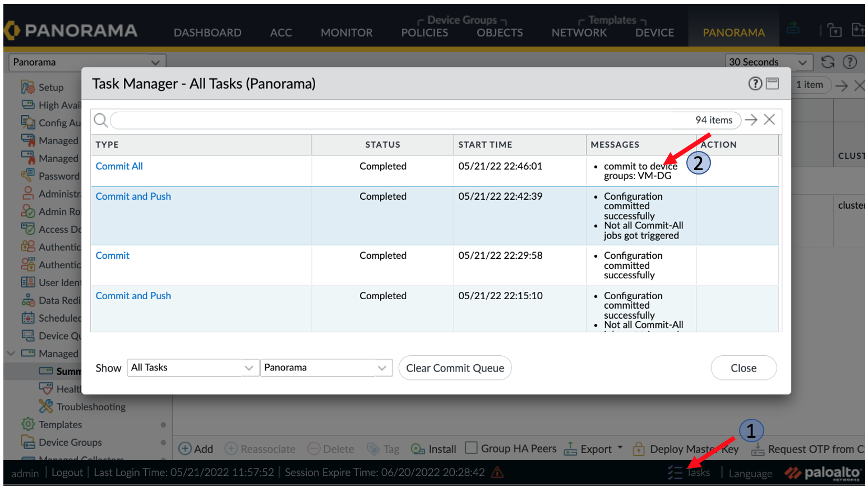
Task: Select the PANORAMA tab
Action: click(x=734, y=33)
